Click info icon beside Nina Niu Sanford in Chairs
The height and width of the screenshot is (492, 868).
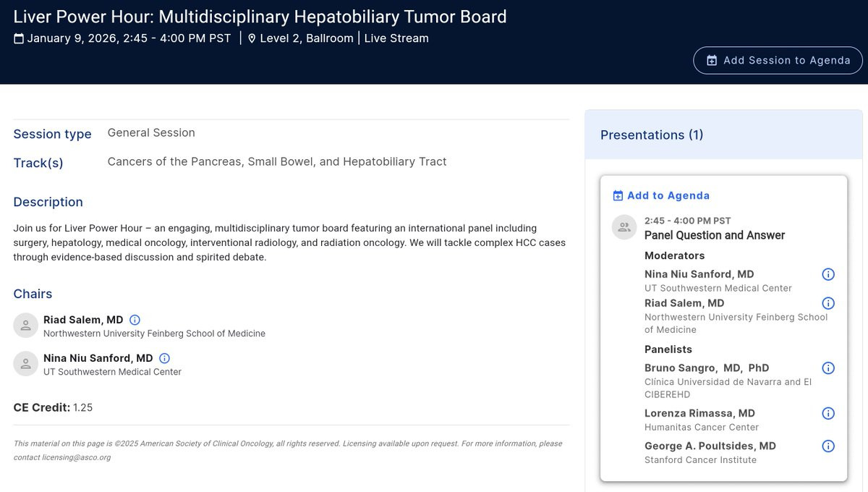click(x=164, y=358)
